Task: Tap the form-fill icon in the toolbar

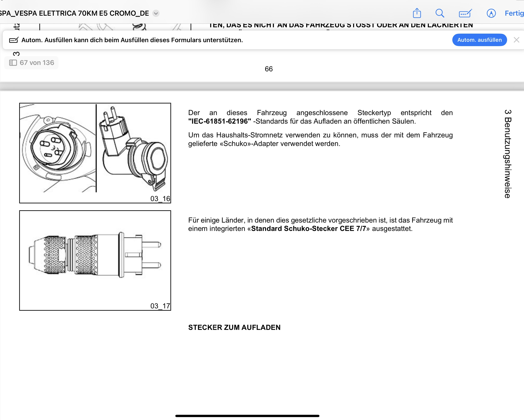Action: [x=465, y=13]
